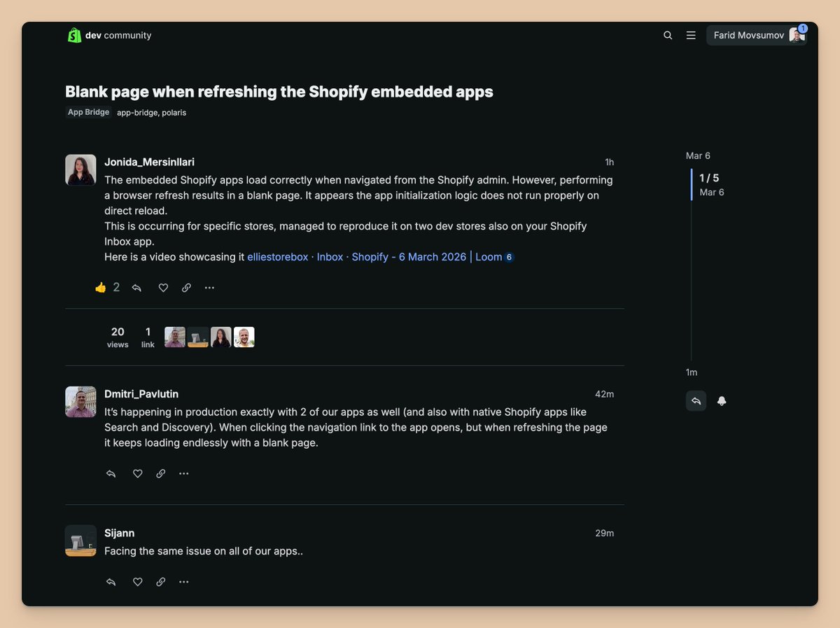Image resolution: width=840 pixels, height=628 pixels.
Task: Toggle topic notifications bell
Action: click(x=722, y=401)
